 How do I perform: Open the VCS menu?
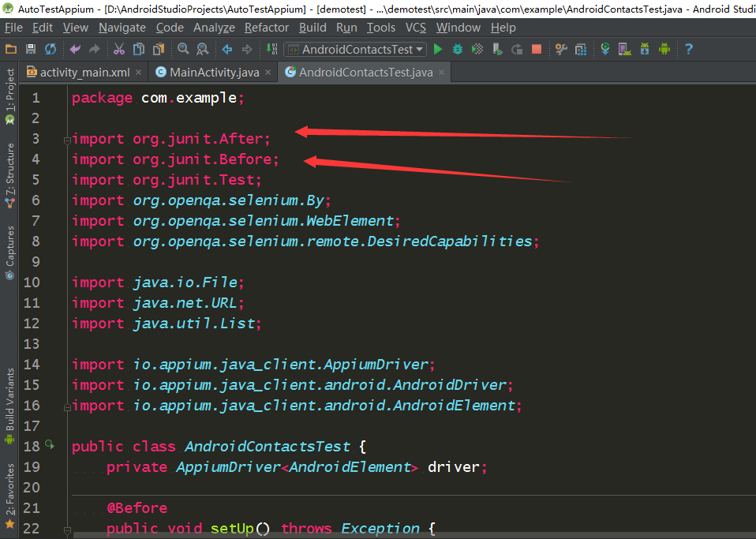point(416,28)
